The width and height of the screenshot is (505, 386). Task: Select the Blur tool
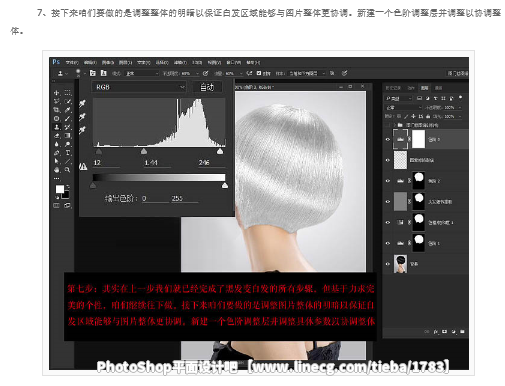click(x=57, y=144)
